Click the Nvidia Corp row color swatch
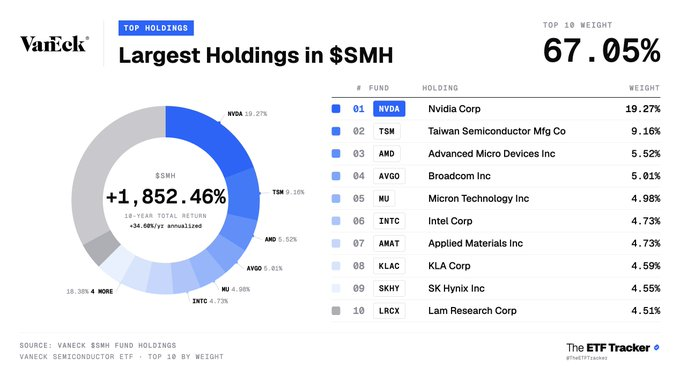Screen dimensions: 680x373 click(x=336, y=109)
